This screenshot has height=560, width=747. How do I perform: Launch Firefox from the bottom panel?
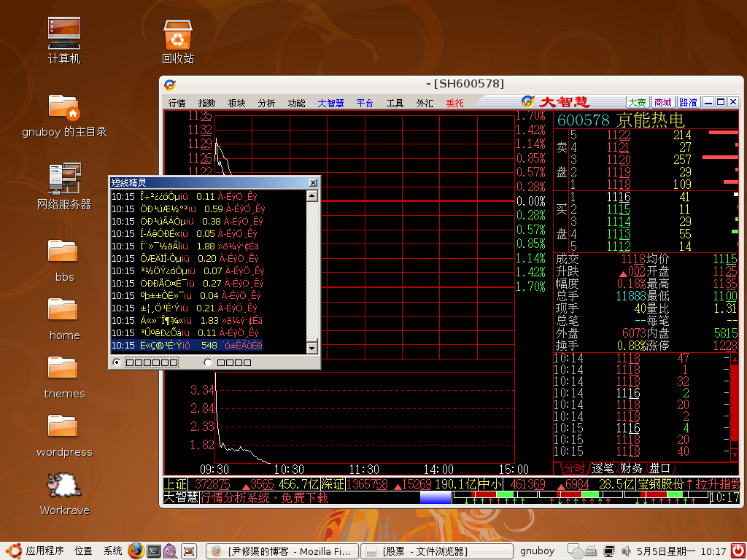tap(136, 551)
